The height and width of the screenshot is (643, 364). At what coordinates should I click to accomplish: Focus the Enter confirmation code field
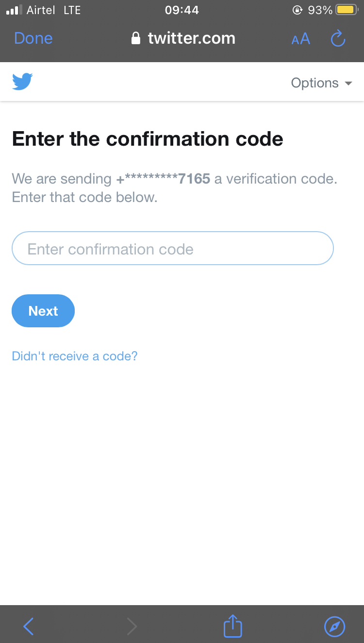pyautogui.click(x=172, y=249)
